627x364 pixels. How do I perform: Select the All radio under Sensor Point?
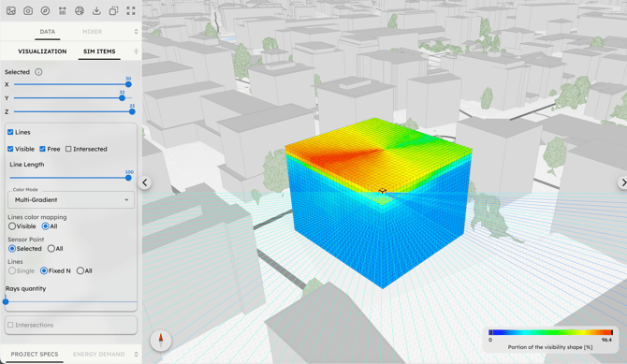pyautogui.click(x=51, y=248)
